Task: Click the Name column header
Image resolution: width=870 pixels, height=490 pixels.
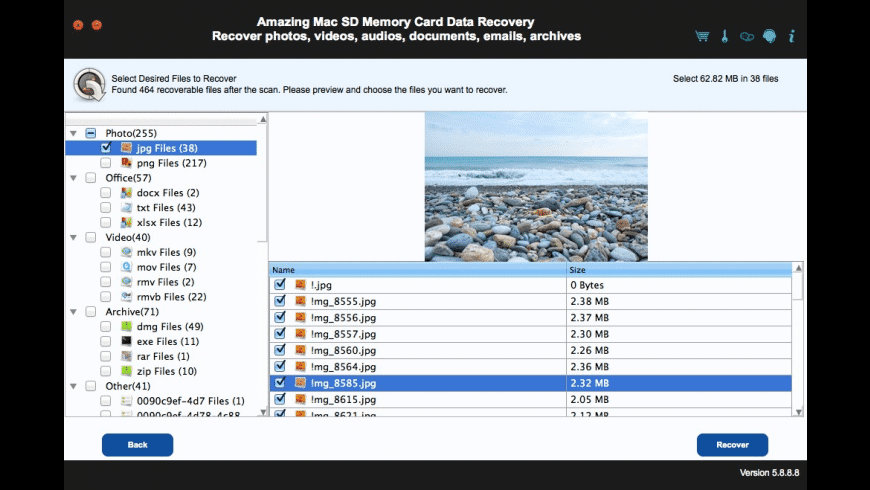Action: (x=418, y=270)
